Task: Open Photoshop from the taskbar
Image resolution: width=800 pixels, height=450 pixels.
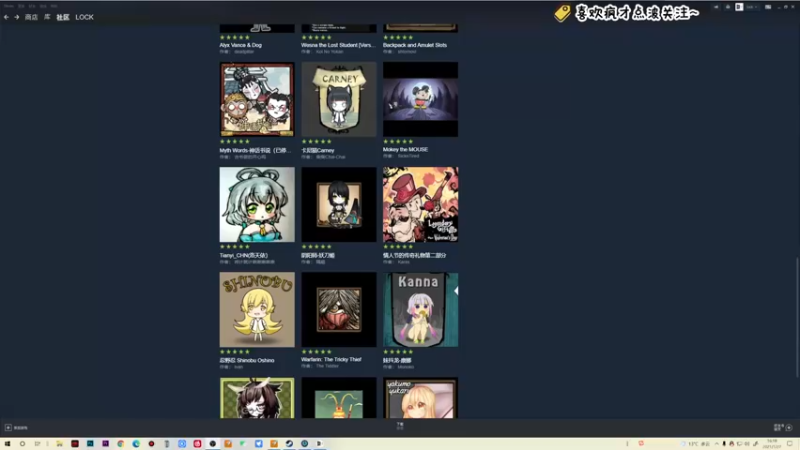Action: click(90, 444)
